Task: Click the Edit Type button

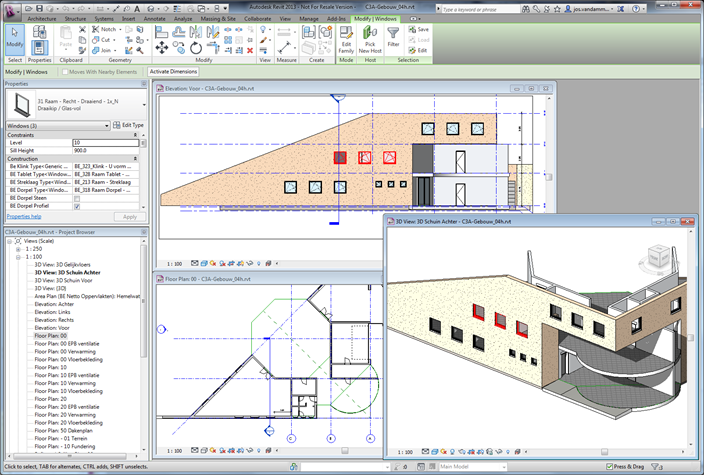Action: click(128, 125)
